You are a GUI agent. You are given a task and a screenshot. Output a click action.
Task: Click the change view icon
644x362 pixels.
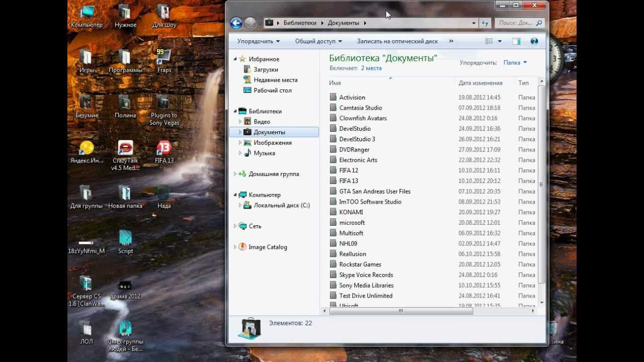pyautogui.click(x=489, y=41)
